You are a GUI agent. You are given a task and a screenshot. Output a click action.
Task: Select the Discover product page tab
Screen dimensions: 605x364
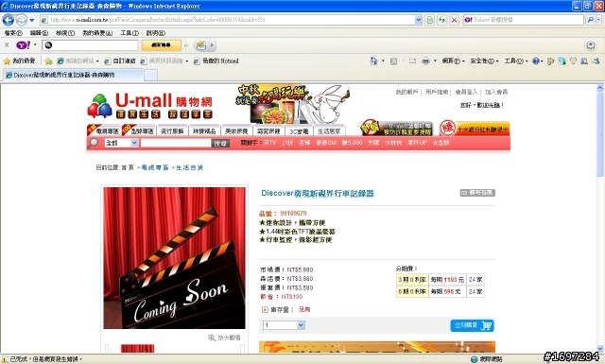[x=73, y=75]
